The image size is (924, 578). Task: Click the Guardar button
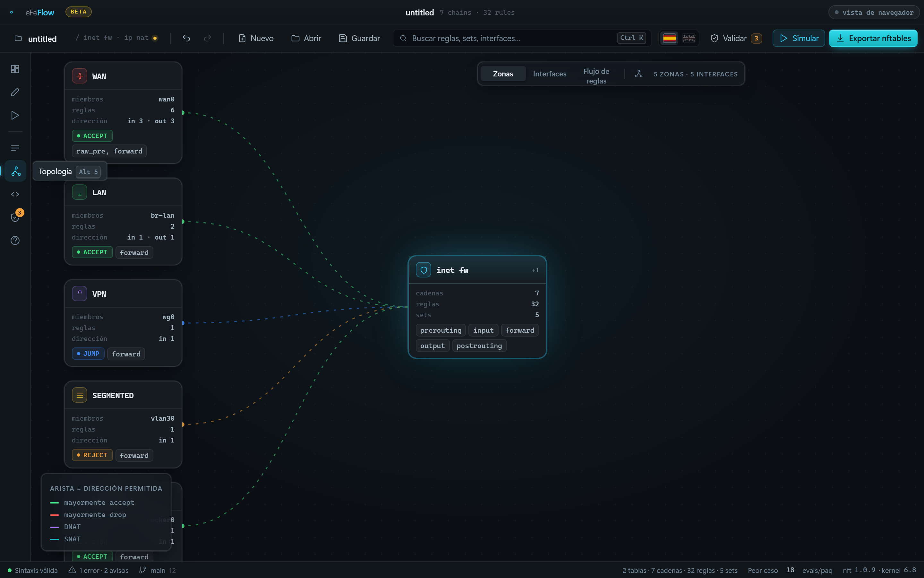359,38
